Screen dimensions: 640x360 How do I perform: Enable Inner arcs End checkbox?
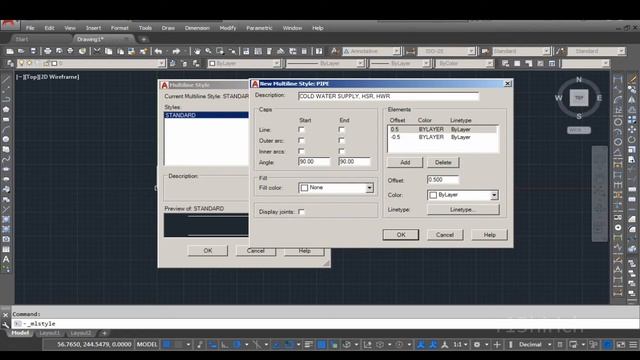point(341,151)
